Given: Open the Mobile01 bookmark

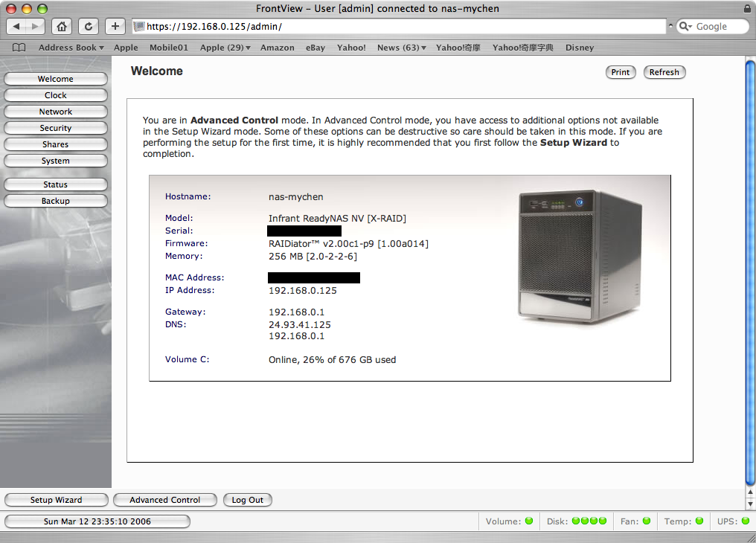Looking at the screenshot, I should coord(169,48).
